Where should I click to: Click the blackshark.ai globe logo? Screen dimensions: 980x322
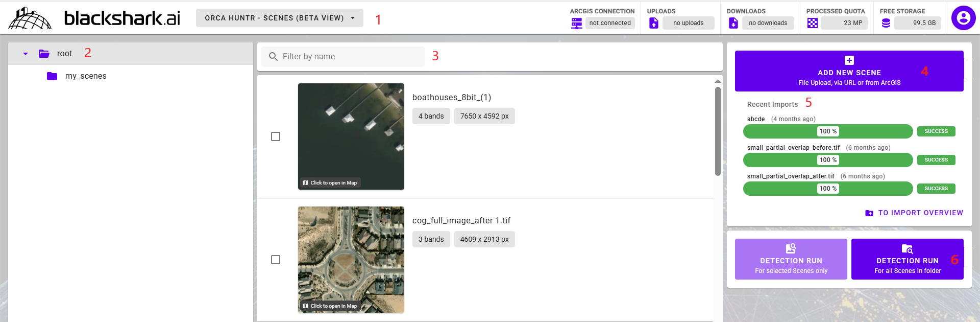pos(30,18)
